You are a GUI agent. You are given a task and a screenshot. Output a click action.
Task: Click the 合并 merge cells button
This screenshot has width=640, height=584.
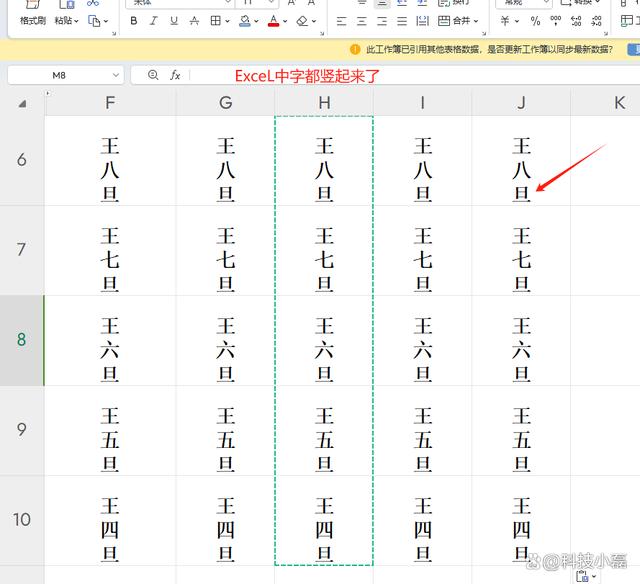454,21
